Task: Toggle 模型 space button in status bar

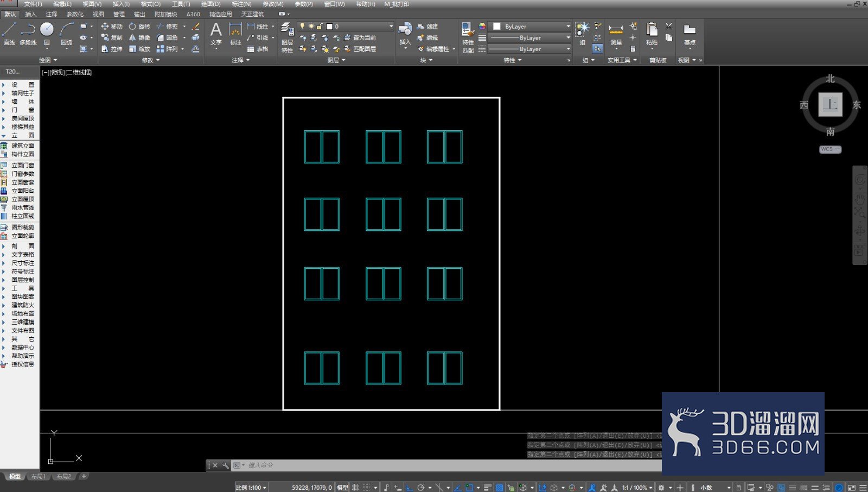Action: tap(342, 487)
